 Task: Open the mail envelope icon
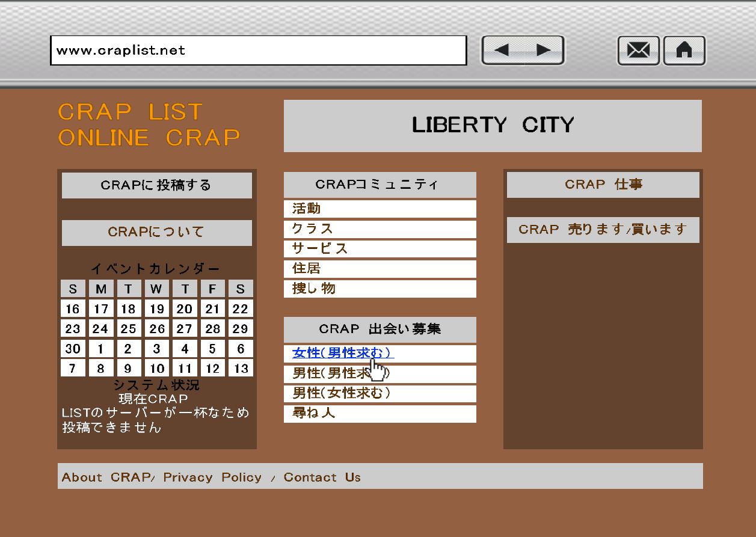pyautogui.click(x=638, y=51)
